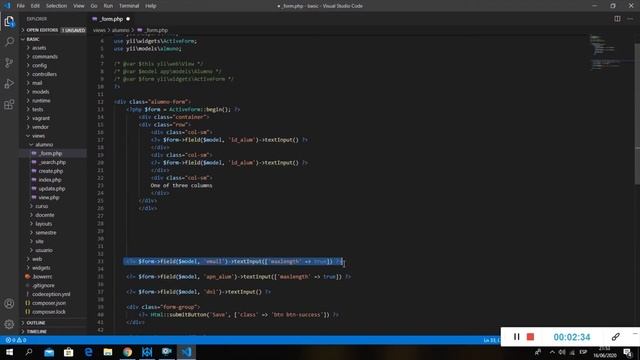640x360 pixels.
Task: Click the volume tray icon
Action: (x=562, y=352)
